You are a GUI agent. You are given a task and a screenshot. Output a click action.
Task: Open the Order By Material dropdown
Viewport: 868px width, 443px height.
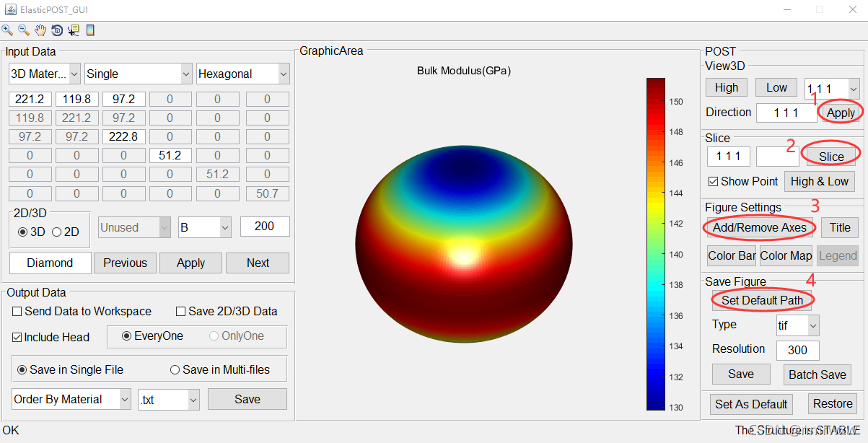coord(71,399)
